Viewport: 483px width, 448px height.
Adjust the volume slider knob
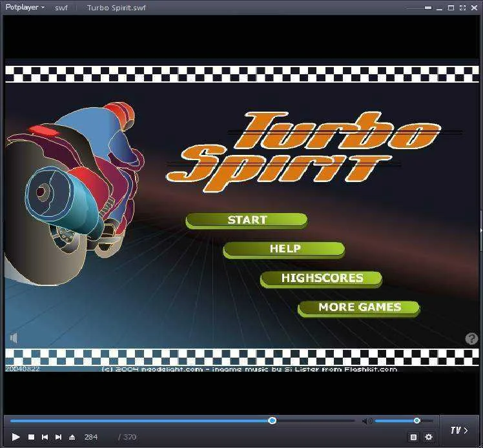coord(416,421)
